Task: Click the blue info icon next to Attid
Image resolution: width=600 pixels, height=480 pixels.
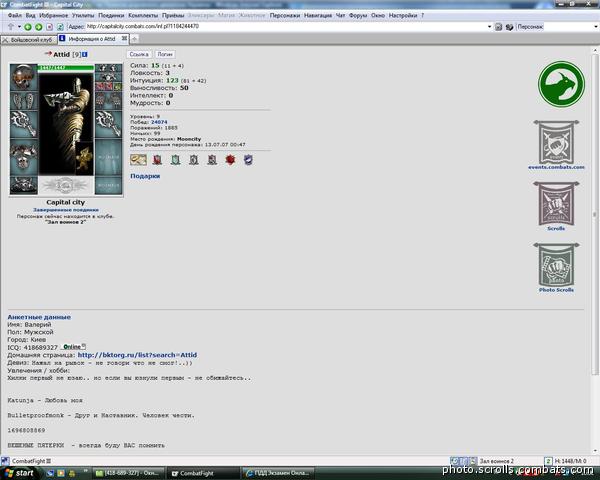Action: click(85, 54)
